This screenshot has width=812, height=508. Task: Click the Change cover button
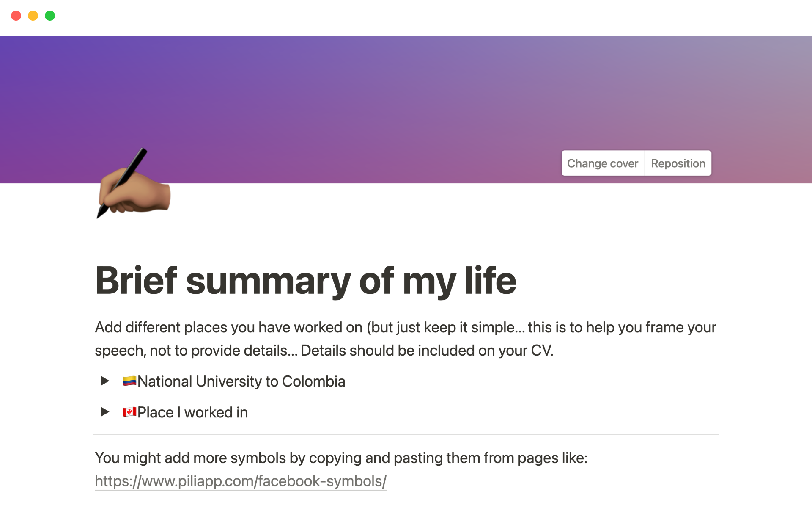pos(602,163)
